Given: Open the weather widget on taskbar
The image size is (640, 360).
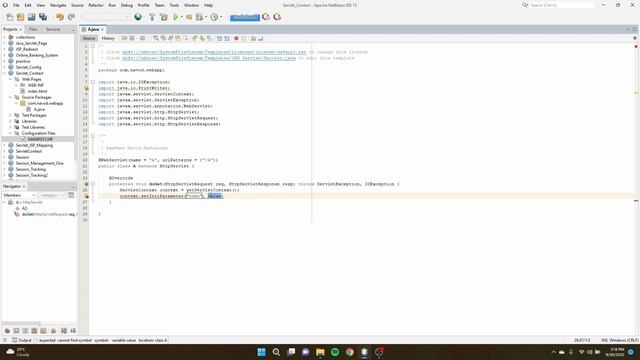Looking at the screenshot, I should click(x=18, y=352).
